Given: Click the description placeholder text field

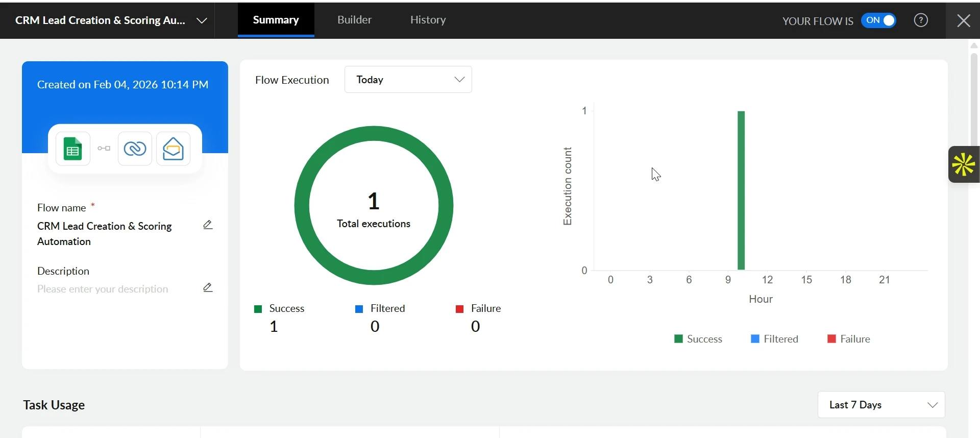Looking at the screenshot, I should point(103,289).
